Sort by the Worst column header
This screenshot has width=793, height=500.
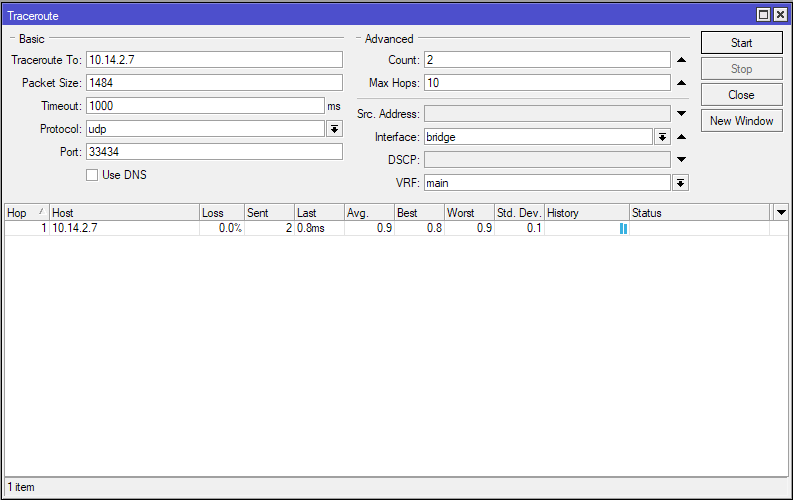point(469,213)
